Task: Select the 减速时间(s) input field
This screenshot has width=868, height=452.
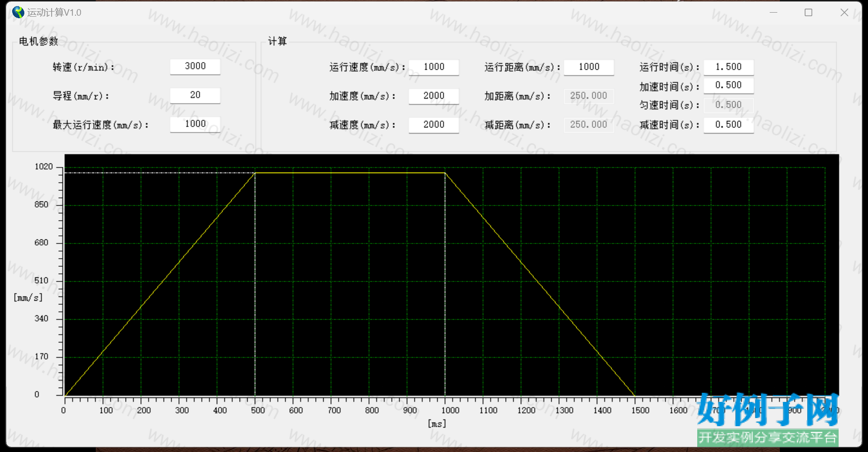Action: pyautogui.click(x=728, y=125)
